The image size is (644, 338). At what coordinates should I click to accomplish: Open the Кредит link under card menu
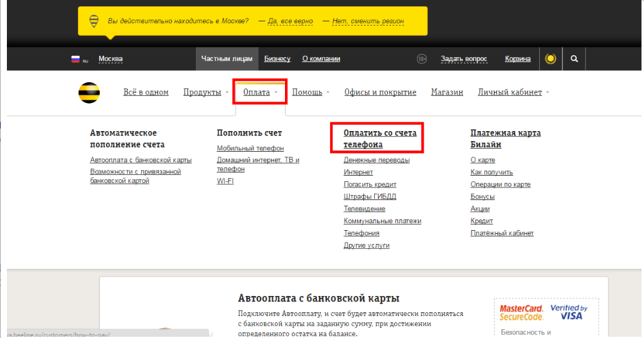[481, 221]
